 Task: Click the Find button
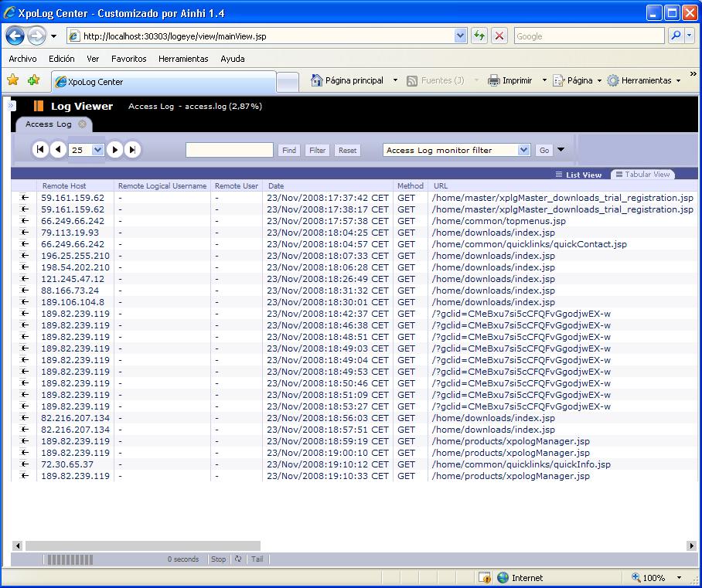tap(289, 151)
